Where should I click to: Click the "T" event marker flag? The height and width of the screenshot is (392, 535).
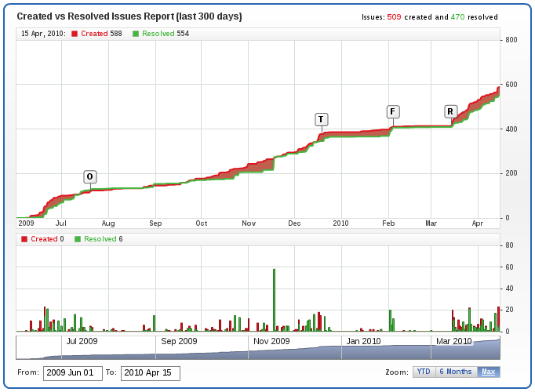point(321,119)
